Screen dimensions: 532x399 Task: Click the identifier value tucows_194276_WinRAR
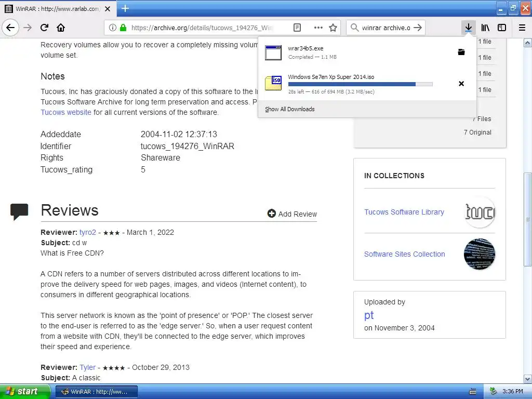click(187, 146)
